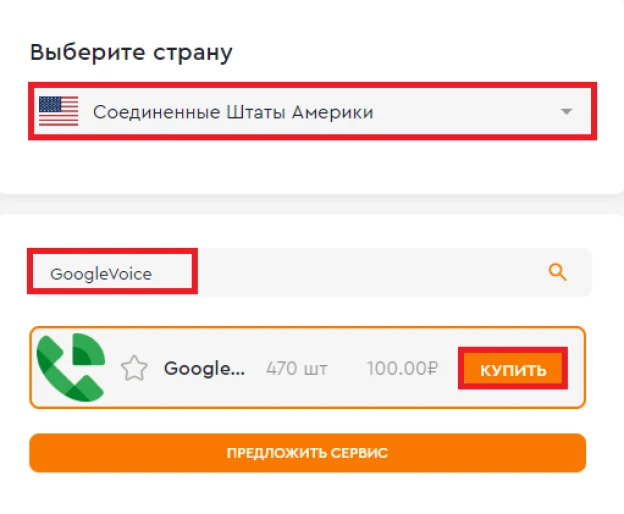Click the GoogleVoice service search field
The image size is (624, 514).
tap(310, 273)
